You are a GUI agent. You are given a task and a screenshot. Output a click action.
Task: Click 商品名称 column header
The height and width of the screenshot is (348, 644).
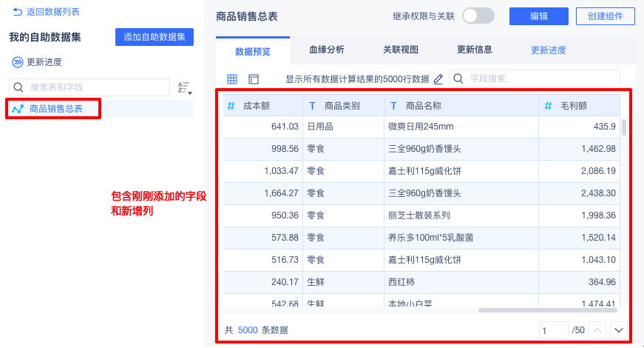point(461,106)
